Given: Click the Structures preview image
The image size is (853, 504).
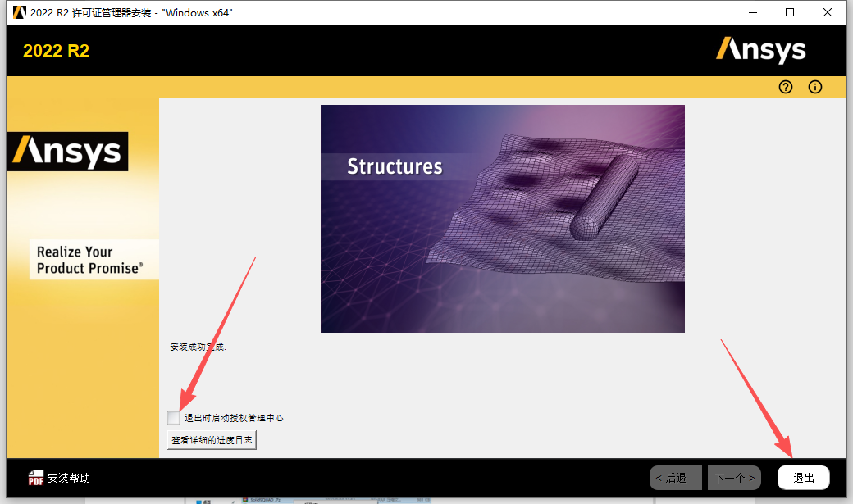Looking at the screenshot, I should pyautogui.click(x=502, y=218).
